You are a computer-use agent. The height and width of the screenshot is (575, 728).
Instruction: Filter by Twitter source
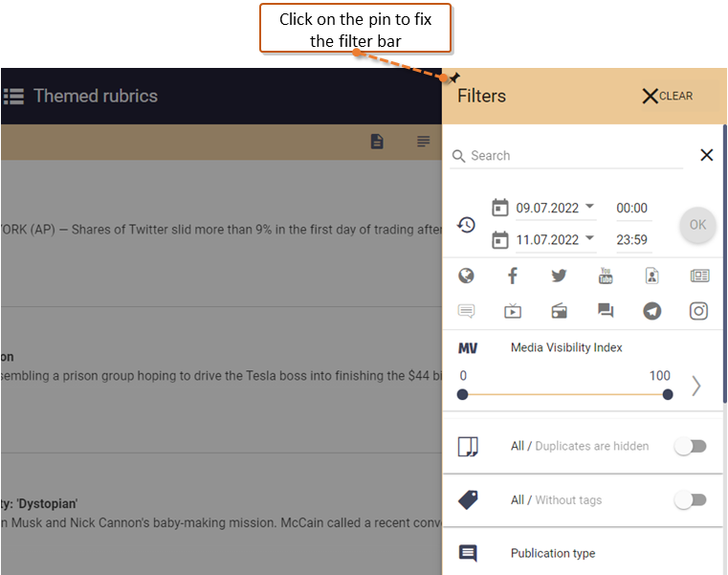tap(559, 276)
